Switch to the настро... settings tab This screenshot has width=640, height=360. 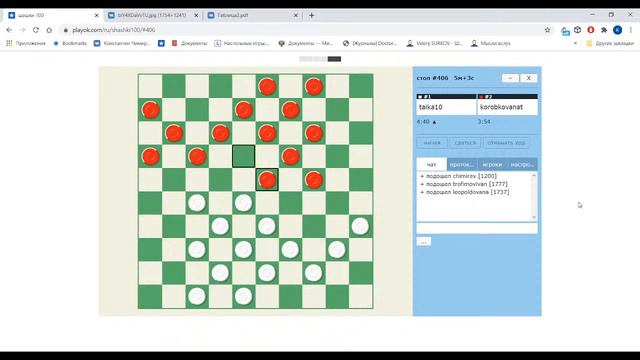[x=522, y=164]
